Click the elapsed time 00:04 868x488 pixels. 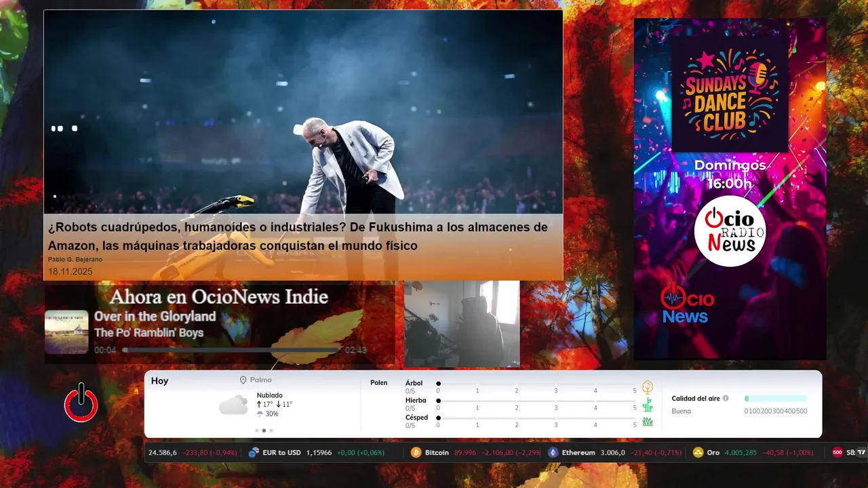coord(105,350)
